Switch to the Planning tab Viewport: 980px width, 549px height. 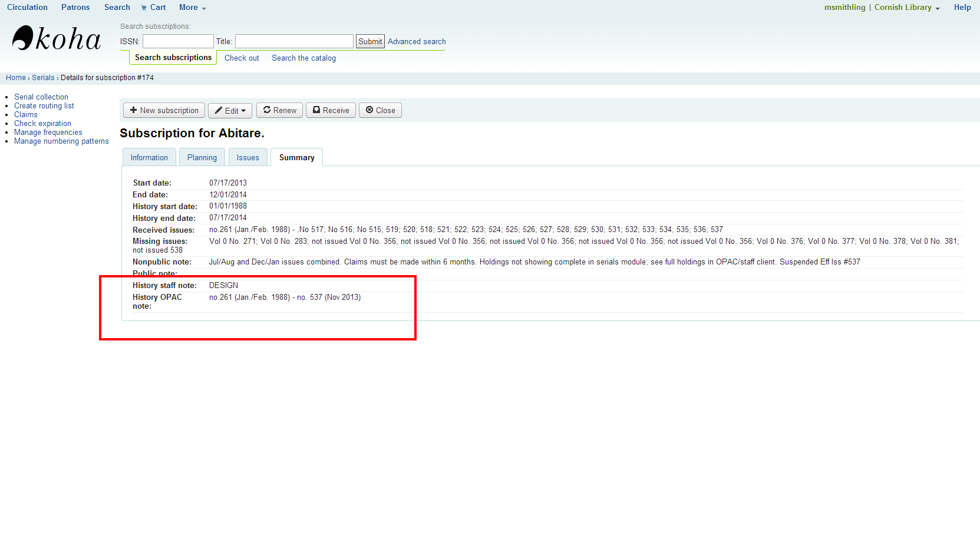[202, 158]
